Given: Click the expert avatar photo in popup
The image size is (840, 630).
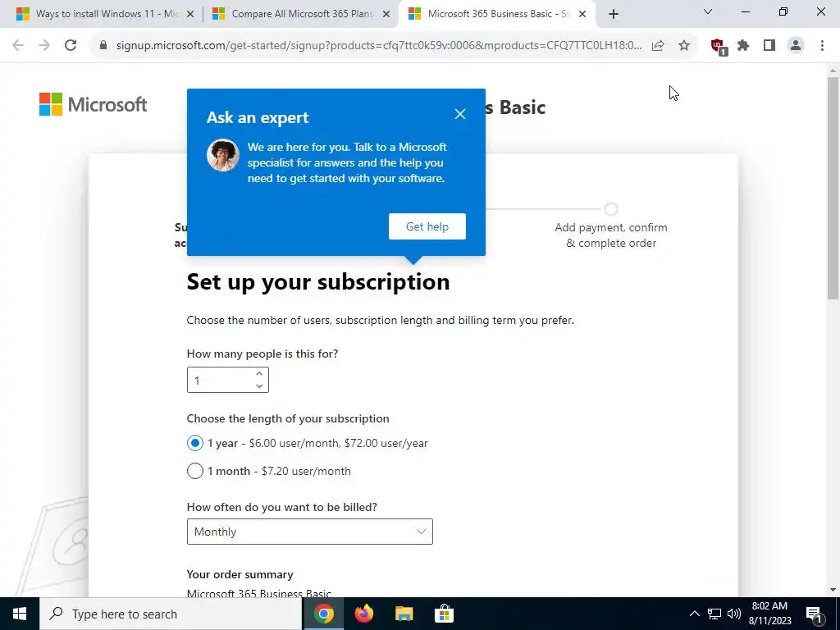Looking at the screenshot, I should 223,155.
